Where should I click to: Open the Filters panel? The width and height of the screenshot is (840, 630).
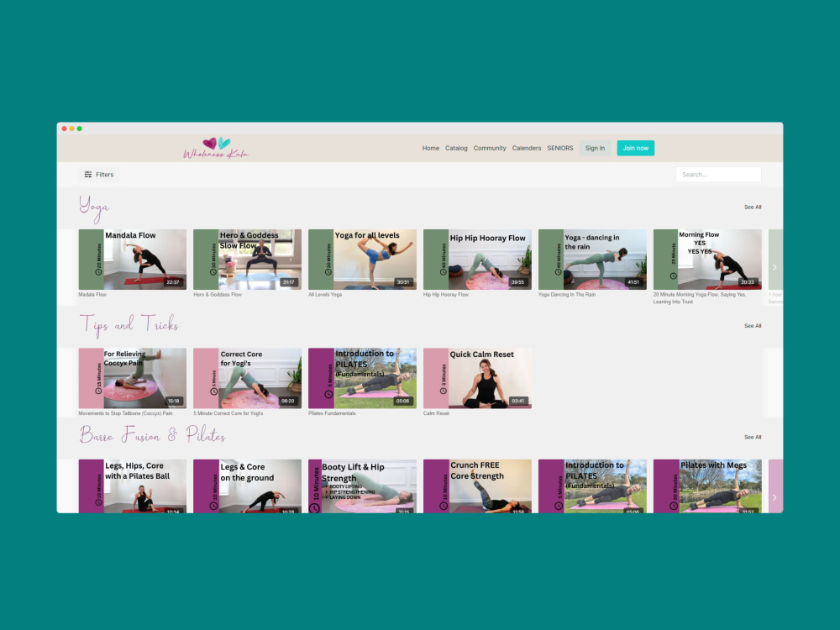99,175
